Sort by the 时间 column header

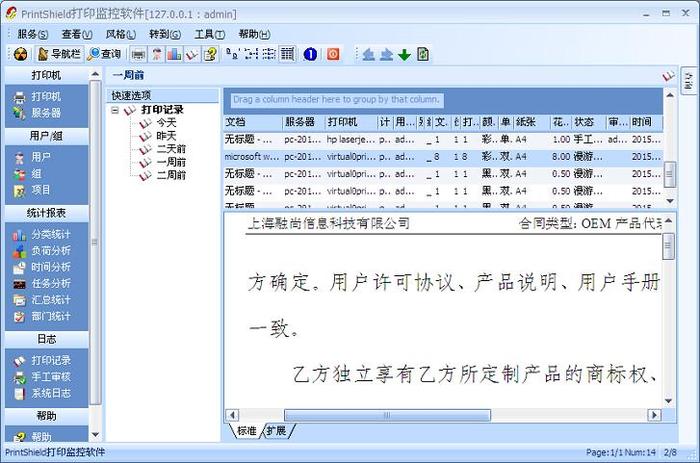click(x=646, y=122)
